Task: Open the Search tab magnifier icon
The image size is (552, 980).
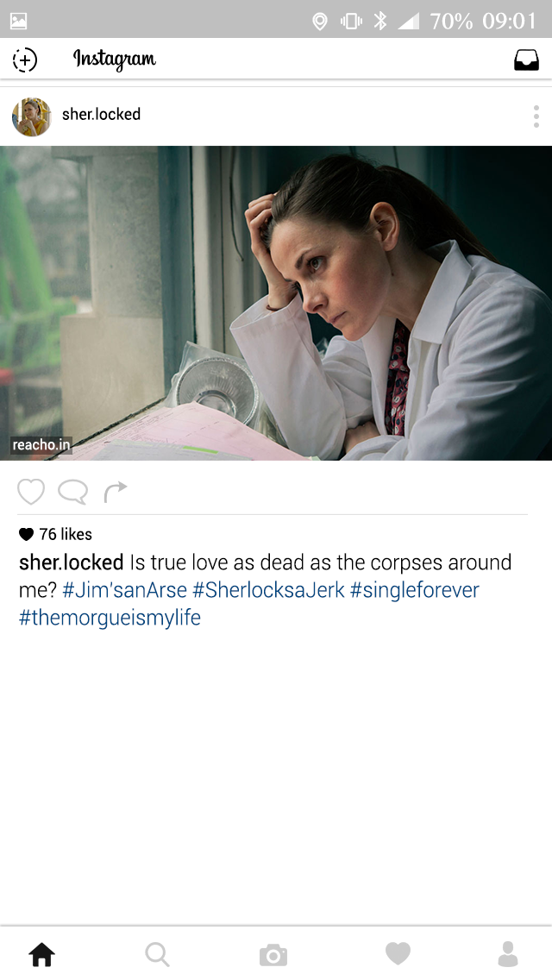Action: coord(157,954)
